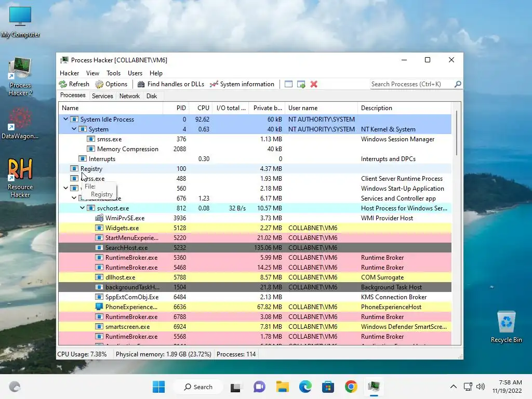
Task: Open the Users menu
Action: click(135, 73)
